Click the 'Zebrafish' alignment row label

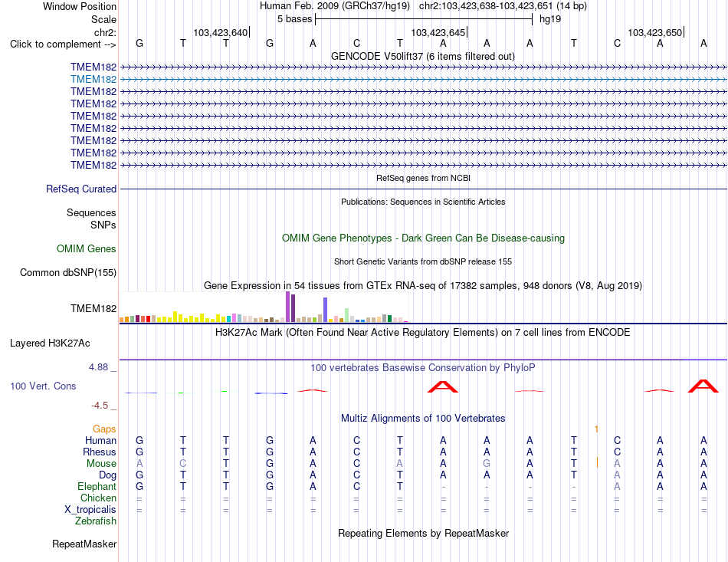click(96, 521)
